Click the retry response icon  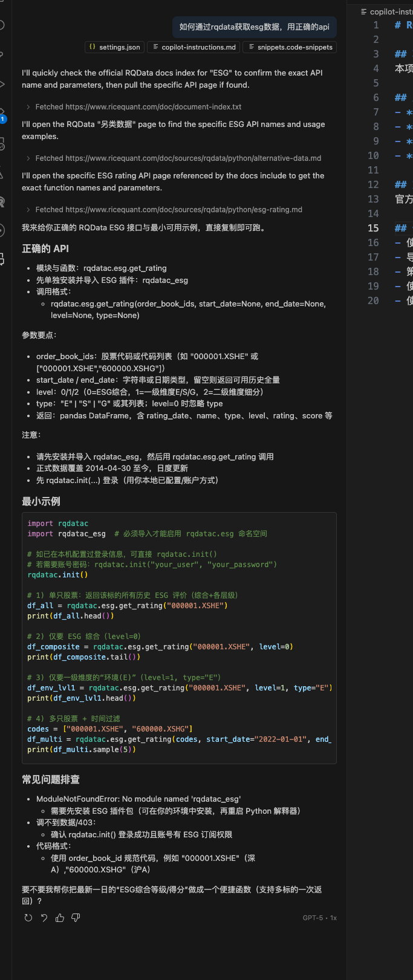28,918
